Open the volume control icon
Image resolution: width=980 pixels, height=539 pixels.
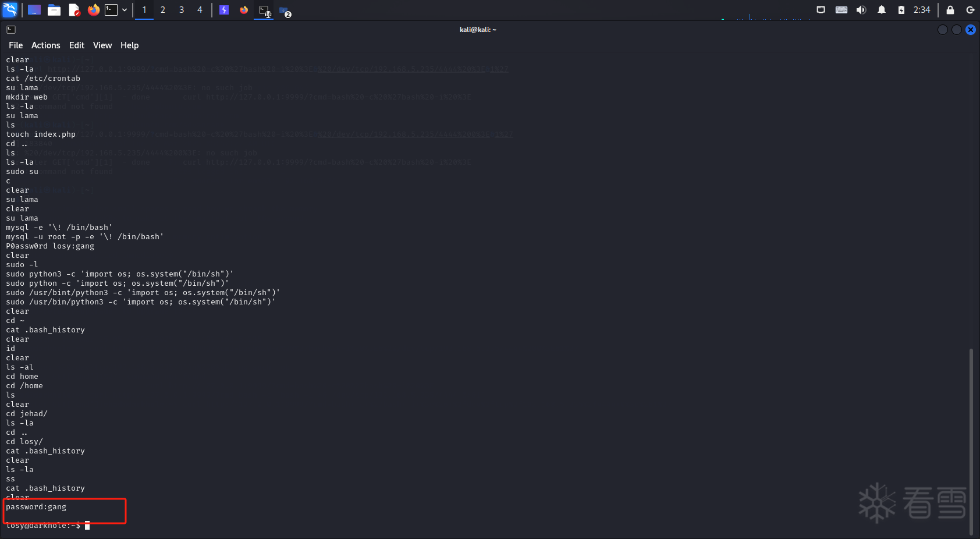[861, 10]
